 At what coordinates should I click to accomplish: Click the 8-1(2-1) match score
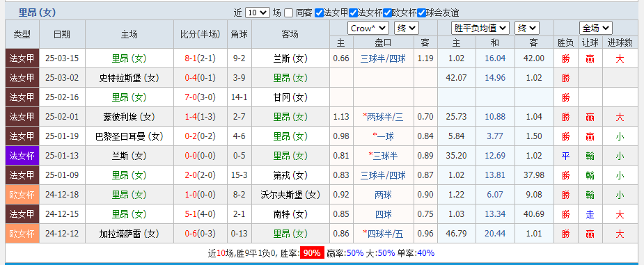(200, 58)
